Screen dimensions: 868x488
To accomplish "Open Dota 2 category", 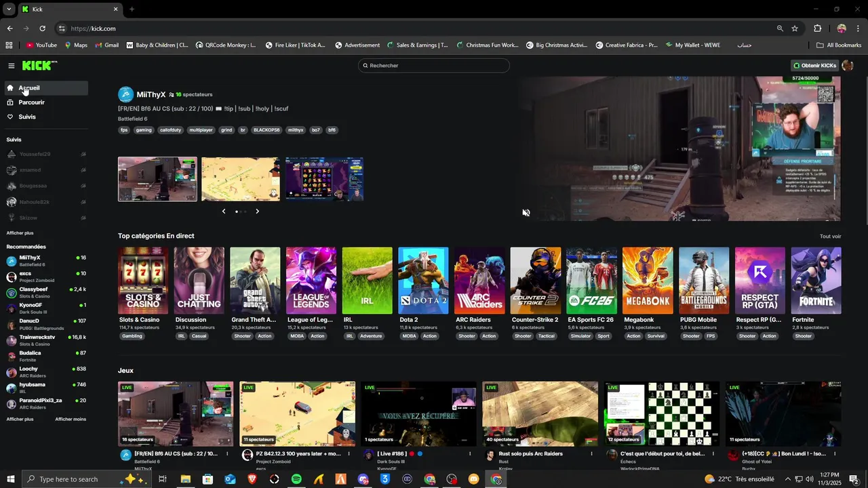I will tap(423, 281).
